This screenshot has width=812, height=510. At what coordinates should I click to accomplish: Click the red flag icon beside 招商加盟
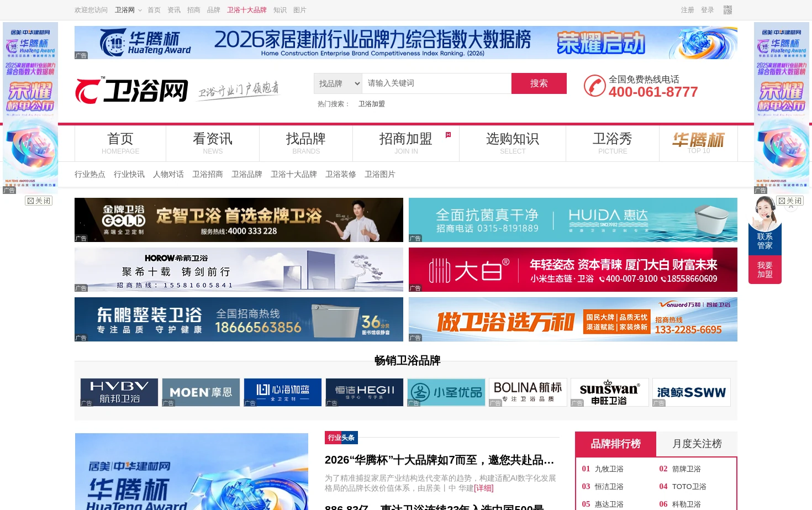pyautogui.click(x=448, y=135)
